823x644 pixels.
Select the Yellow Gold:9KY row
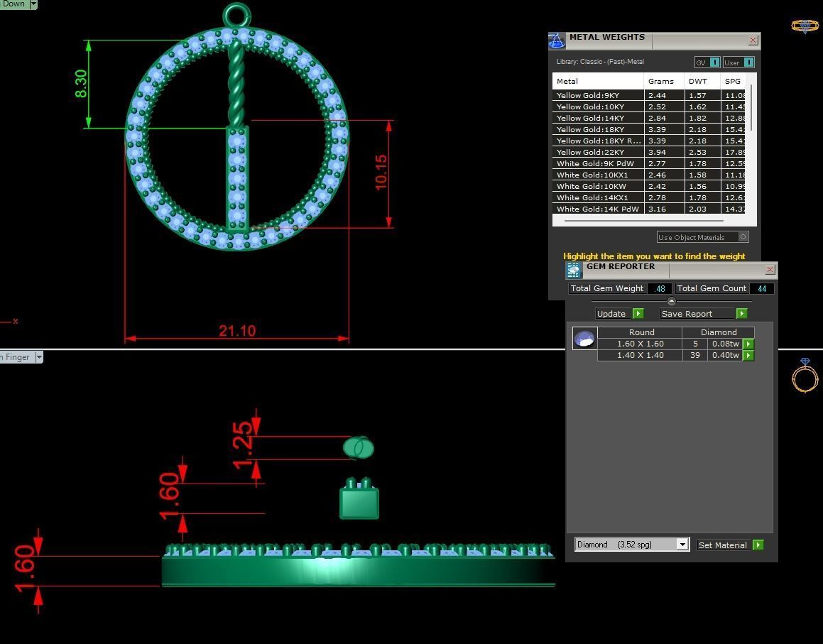coord(649,96)
